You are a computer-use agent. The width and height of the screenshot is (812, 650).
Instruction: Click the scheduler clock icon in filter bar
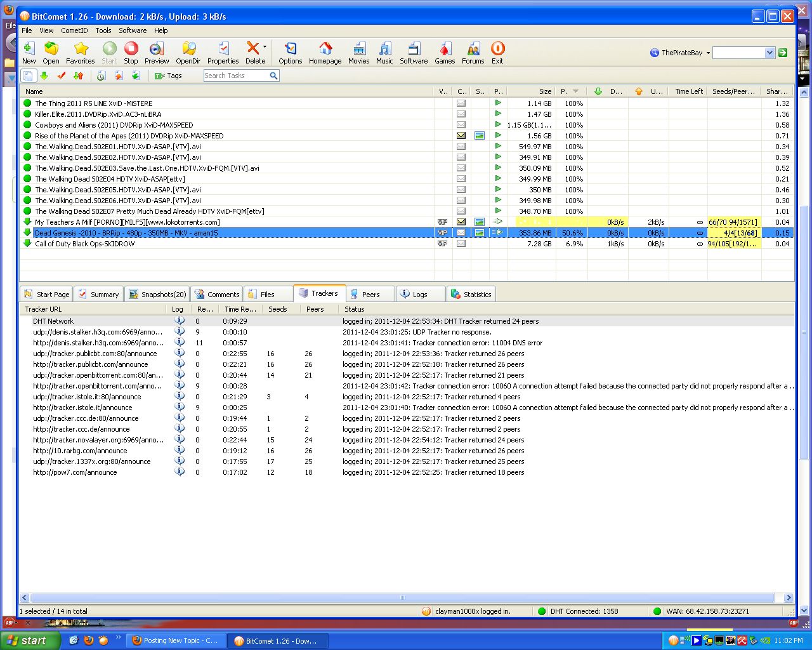pyautogui.click(x=101, y=76)
